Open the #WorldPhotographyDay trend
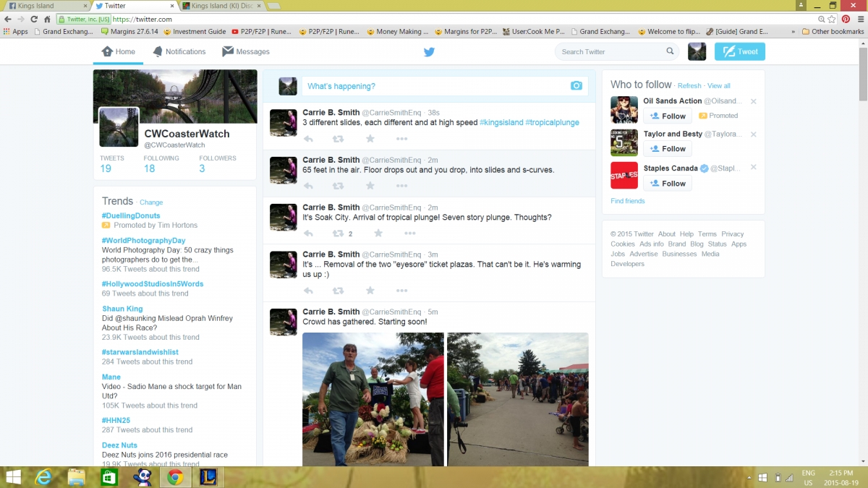Viewport: 868px width, 488px height. coord(143,240)
